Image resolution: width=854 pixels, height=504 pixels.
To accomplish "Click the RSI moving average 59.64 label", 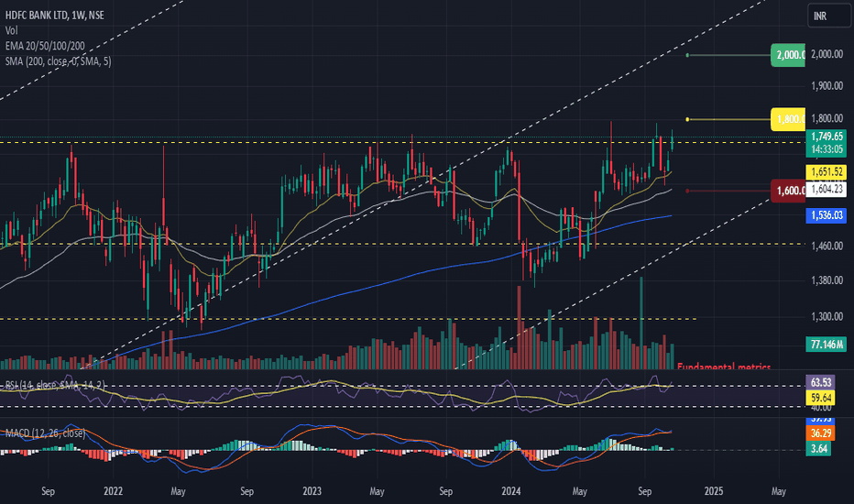I will tap(820, 397).
